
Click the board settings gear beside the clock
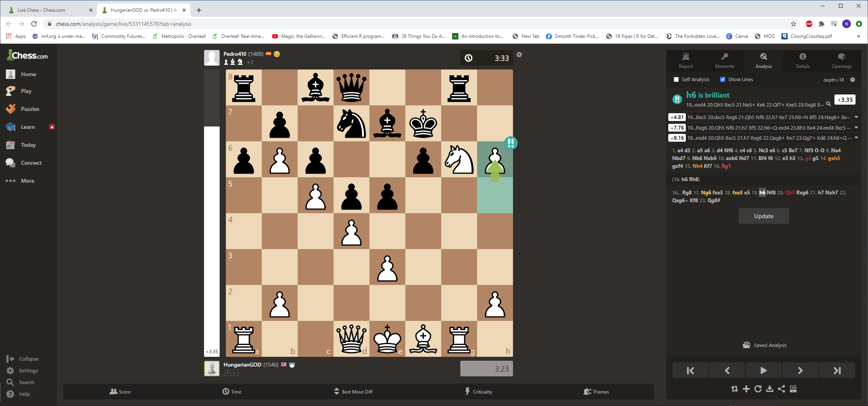point(519,55)
